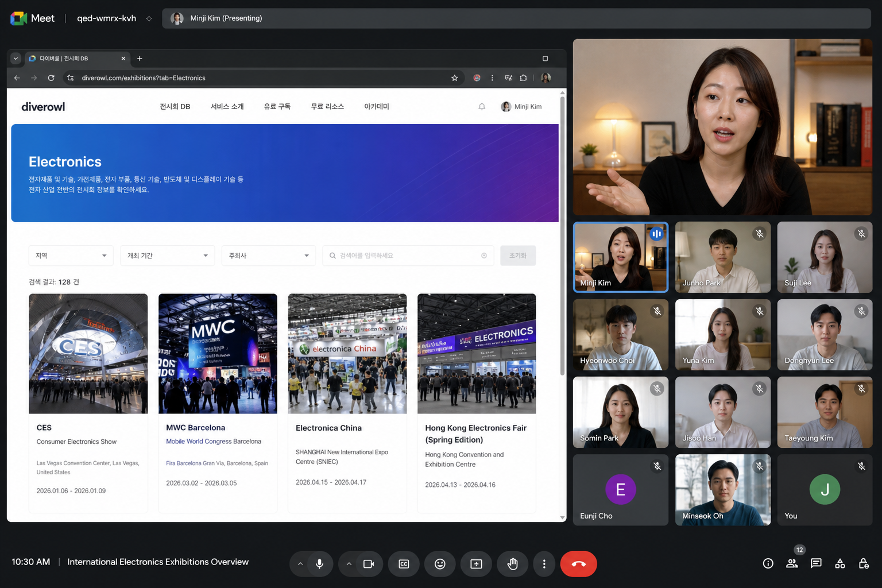The image size is (882, 588).
Task: Open meeting details info icon
Action: 768,563
